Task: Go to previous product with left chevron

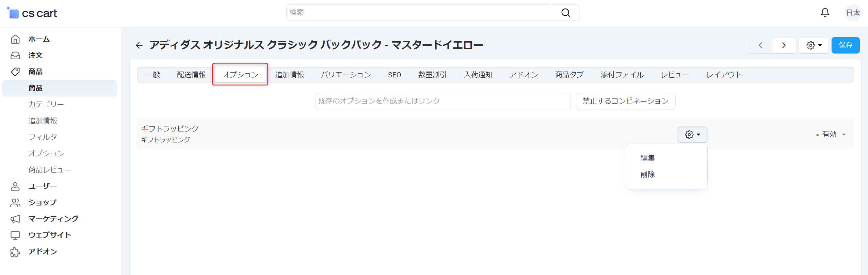Action: coord(760,45)
